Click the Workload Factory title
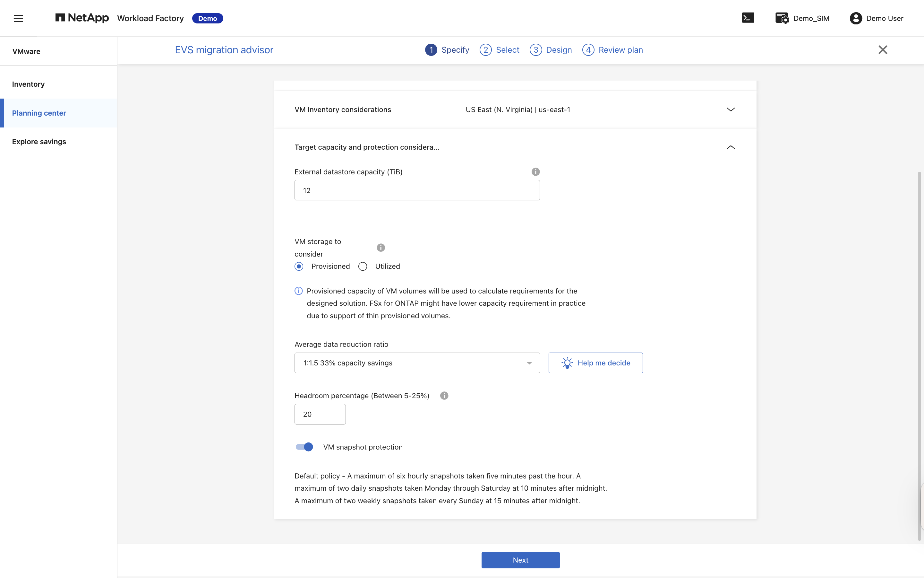This screenshot has width=924, height=578. 150,18
